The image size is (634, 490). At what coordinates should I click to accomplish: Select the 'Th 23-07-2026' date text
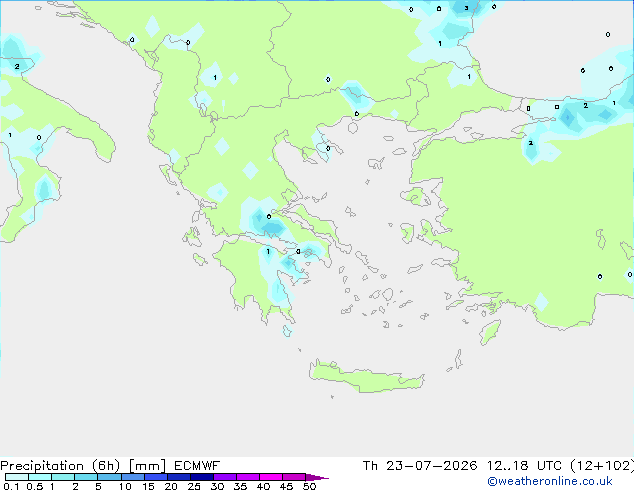420,466
